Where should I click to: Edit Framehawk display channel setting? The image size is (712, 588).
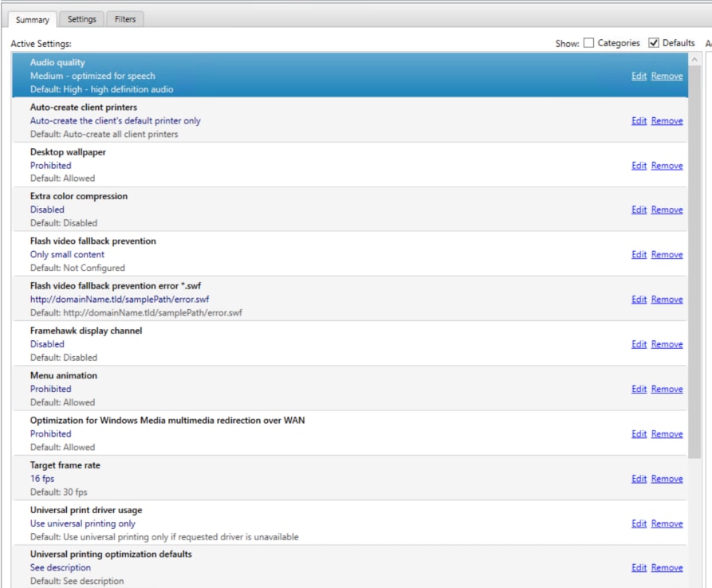639,344
